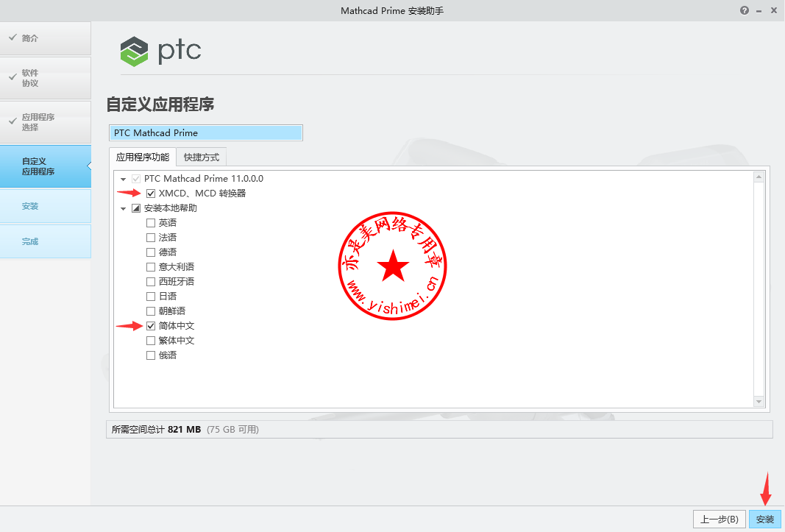Enable the 德语 help checkbox

coord(151,252)
